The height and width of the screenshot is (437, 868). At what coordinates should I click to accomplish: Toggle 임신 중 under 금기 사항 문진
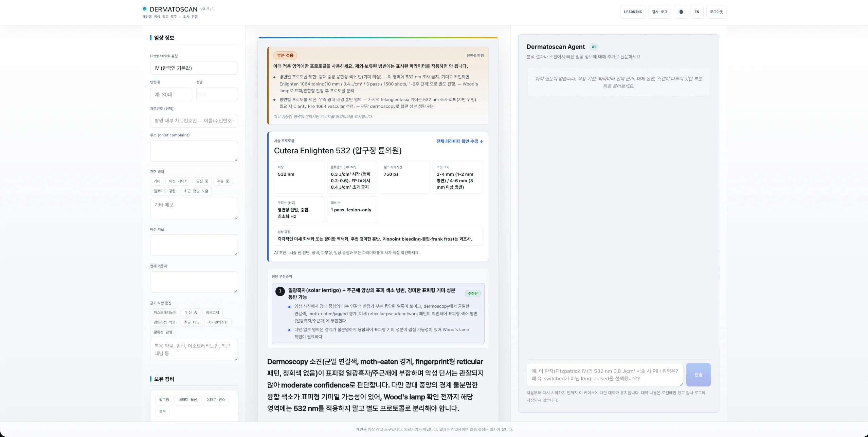point(191,312)
